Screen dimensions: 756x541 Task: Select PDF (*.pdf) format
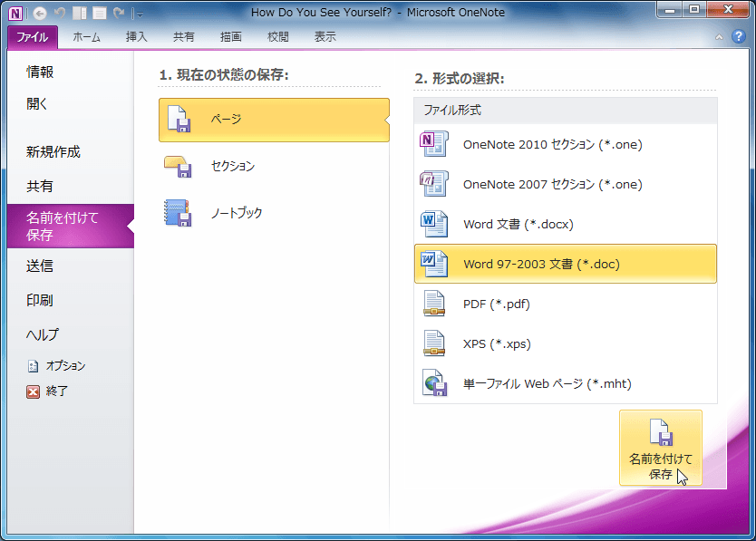tap(566, 304)
